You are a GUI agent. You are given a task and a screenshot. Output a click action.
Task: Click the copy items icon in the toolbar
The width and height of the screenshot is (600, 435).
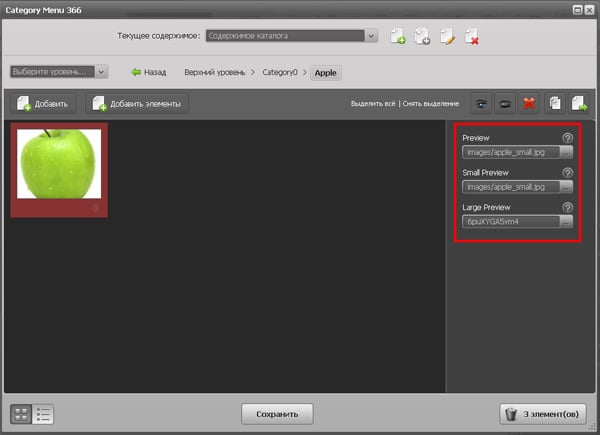(556, 103)
